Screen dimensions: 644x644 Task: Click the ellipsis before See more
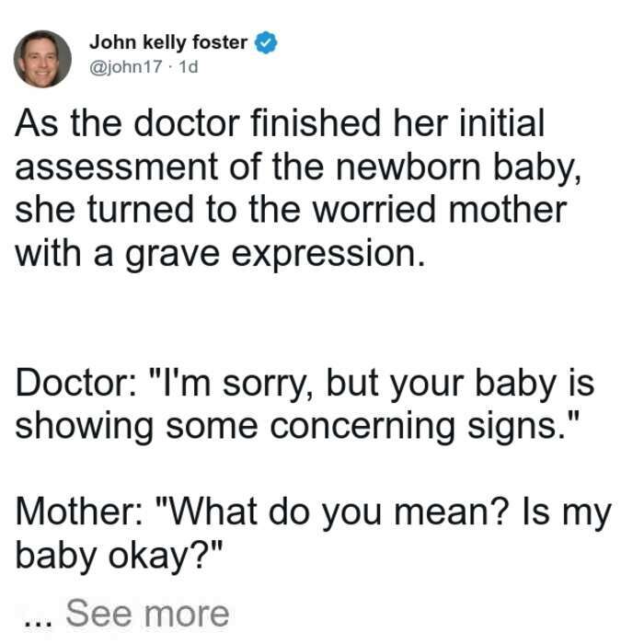tap(39, 622)
